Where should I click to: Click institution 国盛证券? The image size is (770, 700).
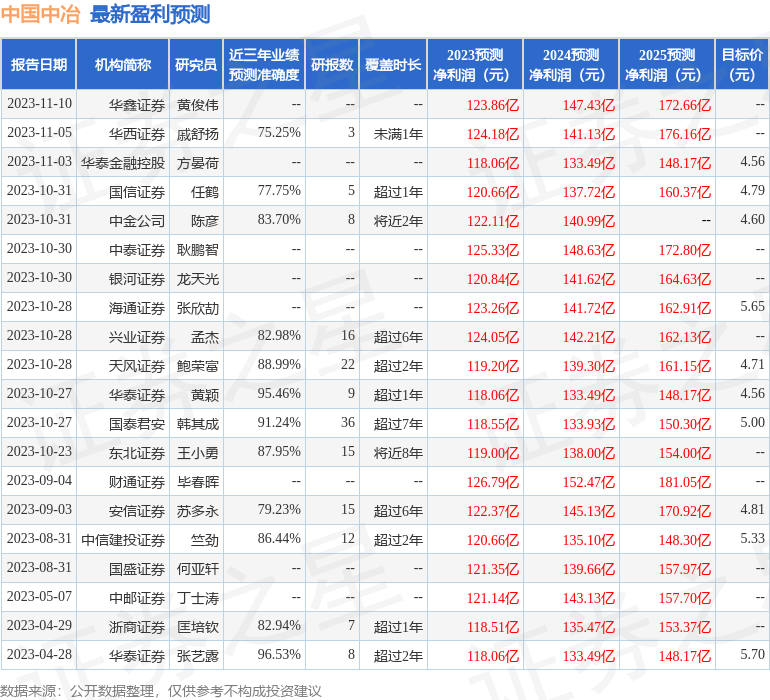[x=137, y=569]
